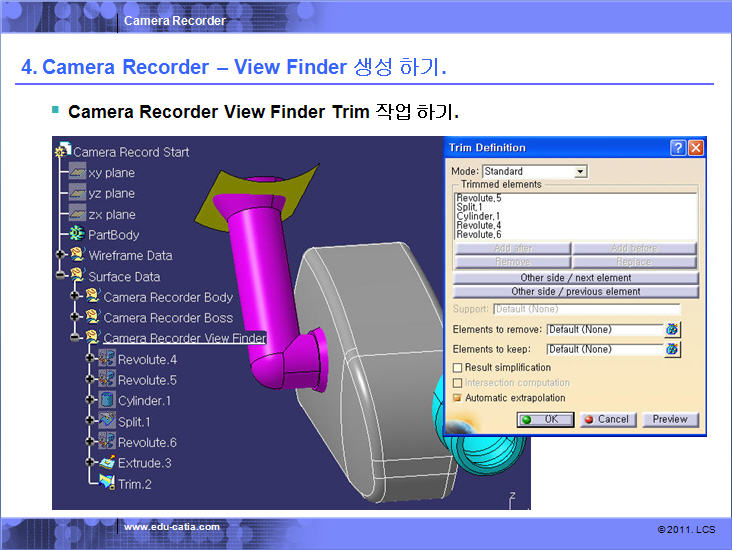Open the Mode Standard dropdown
Screen dimensions: 732x550
coord(580,172)
